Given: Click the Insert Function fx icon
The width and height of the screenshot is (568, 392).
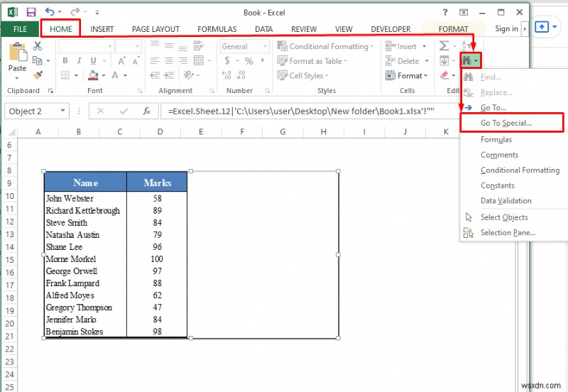Looking at the screenshot, I should [147, 111].
